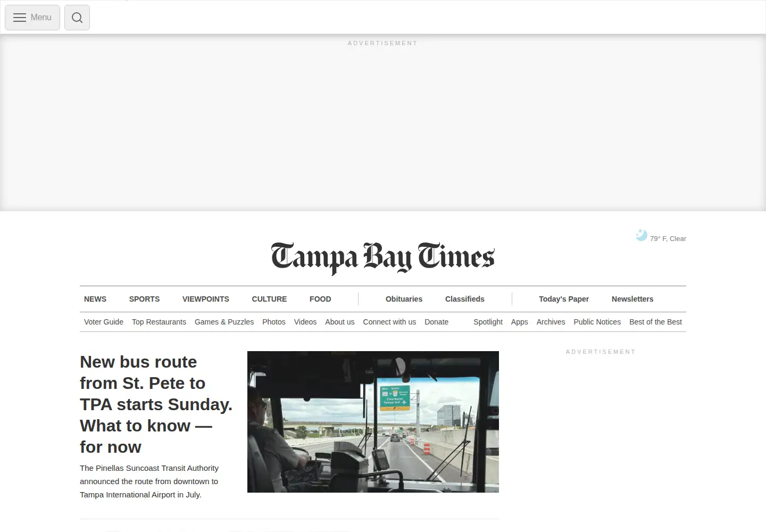Open Best of the Best link

(655, 322)
